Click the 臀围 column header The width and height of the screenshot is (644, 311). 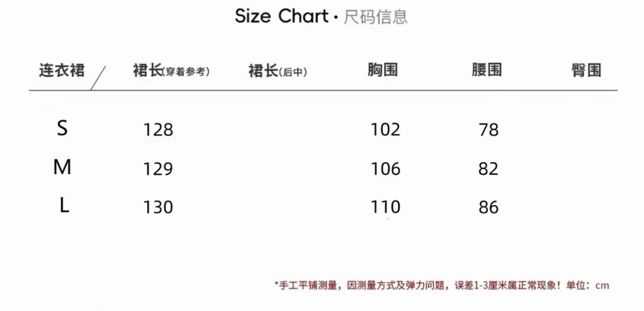click(x=586, y=70)
